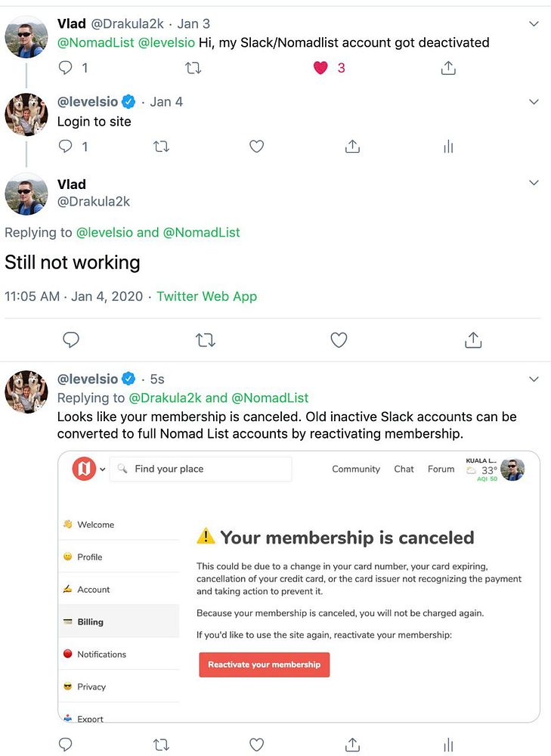Share the 'Still not working' tweet
The image size is (551, 756).
(x=473, y=340)
